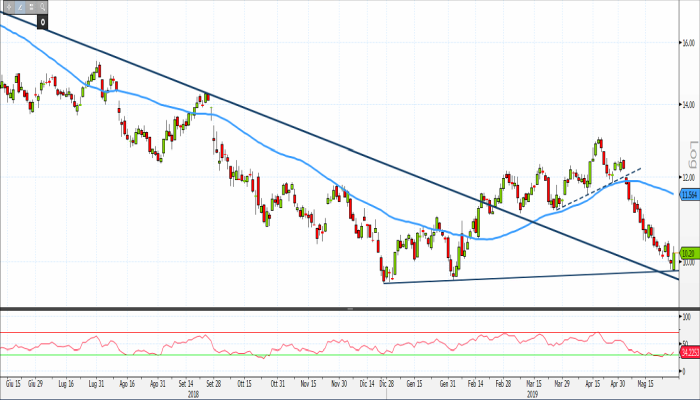Select the red overbought line in RSI panel
700x400 pixels.
click(x=339, y=333)
